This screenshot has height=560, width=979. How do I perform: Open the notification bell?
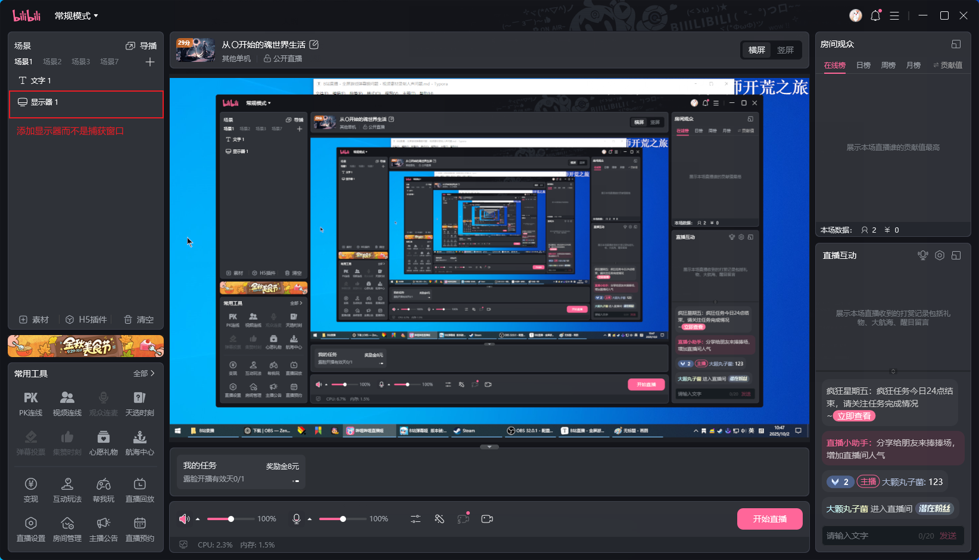[875, 16]
